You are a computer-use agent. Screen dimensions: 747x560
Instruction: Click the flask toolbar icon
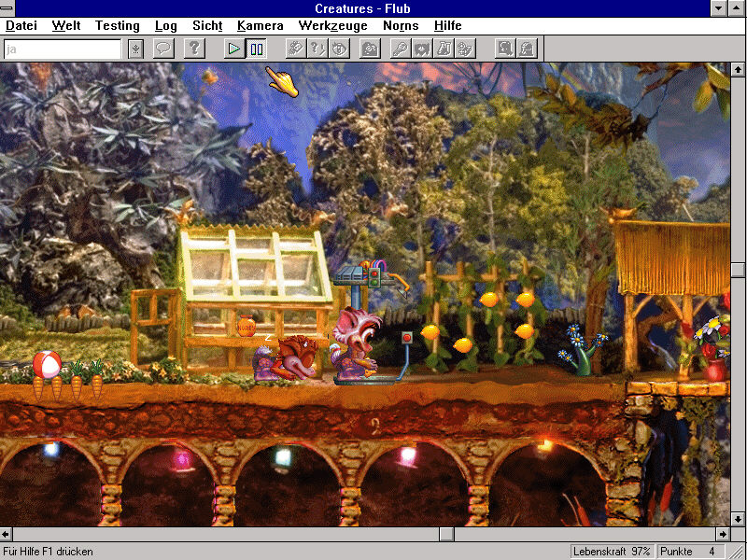click(x=444, y=49)
